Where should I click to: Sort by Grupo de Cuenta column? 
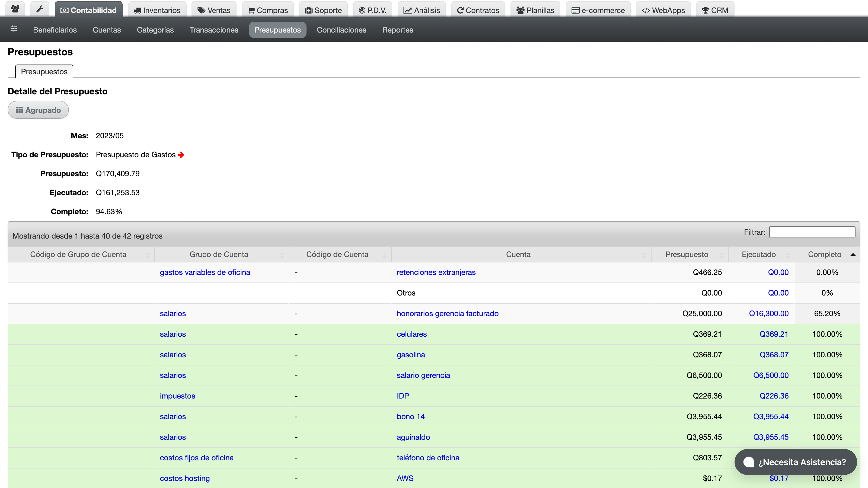tap(221, 254)
